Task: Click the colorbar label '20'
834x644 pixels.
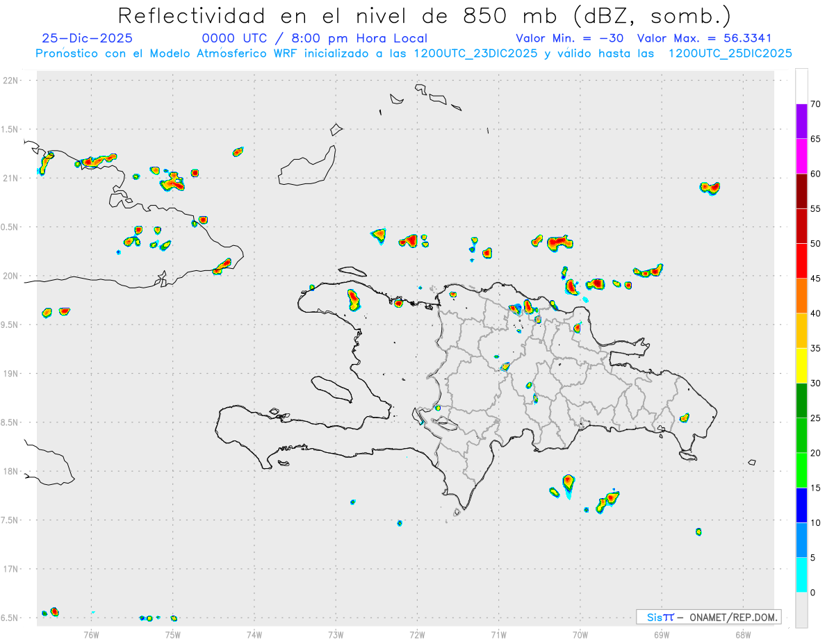Action: (815, 453)
